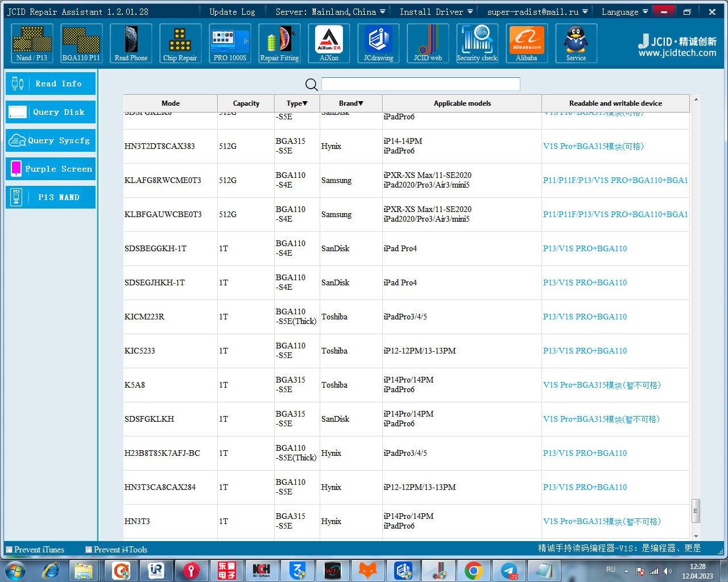Open JCID web shortcut
The image size is (728, 582).
point(428,43)
